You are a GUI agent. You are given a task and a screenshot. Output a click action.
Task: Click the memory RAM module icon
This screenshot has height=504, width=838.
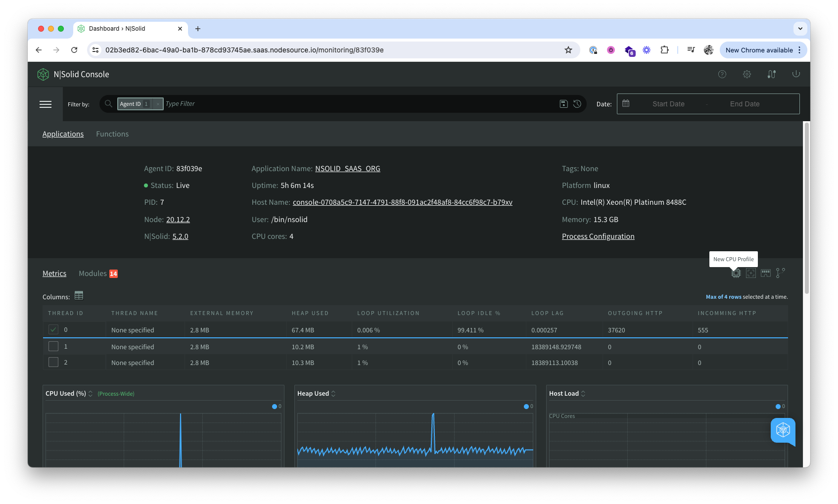coord(766,273)
